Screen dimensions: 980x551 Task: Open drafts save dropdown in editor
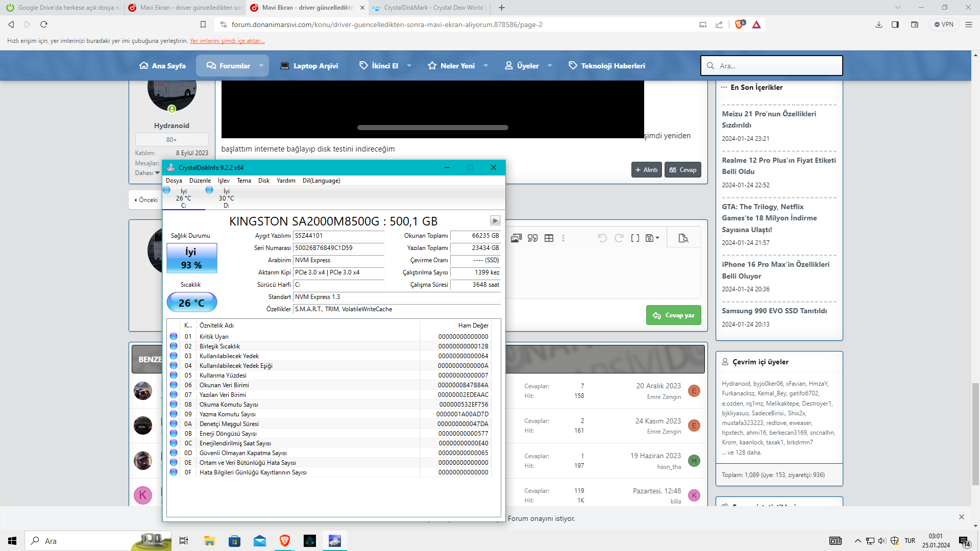(x=652, y=238)
